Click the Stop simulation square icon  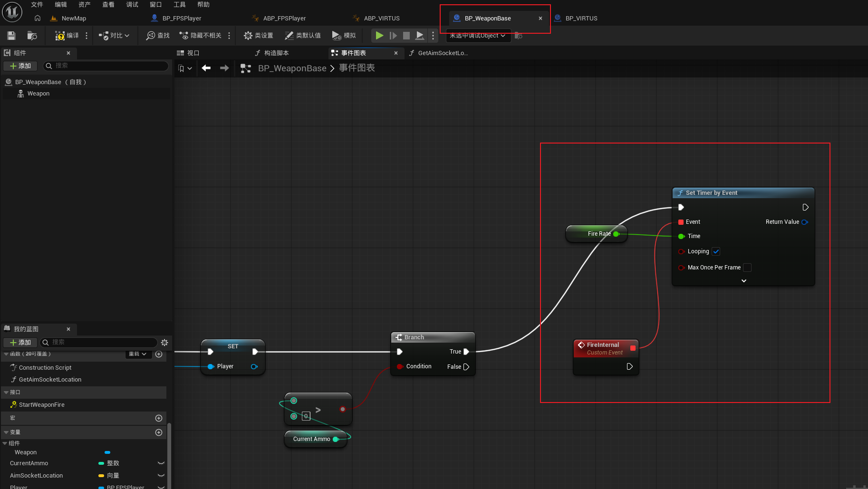[x=406, y=36]
